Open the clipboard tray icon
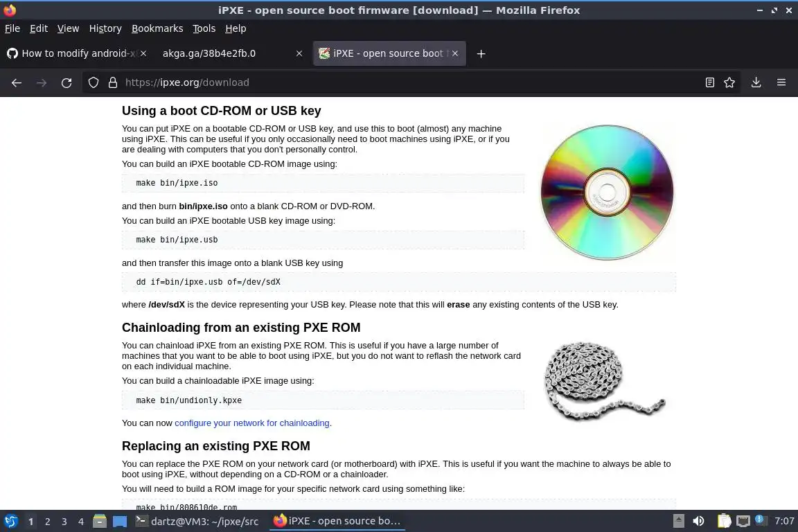798x532 pixels. pyautogui.click(x=724, y=521)
